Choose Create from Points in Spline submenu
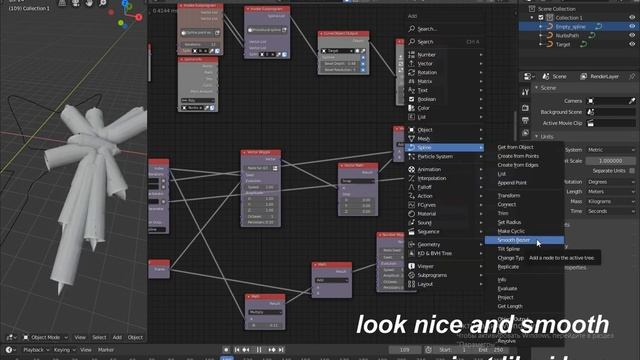The width and height of the screenshot is (640, 360). (x=524, y=156)
